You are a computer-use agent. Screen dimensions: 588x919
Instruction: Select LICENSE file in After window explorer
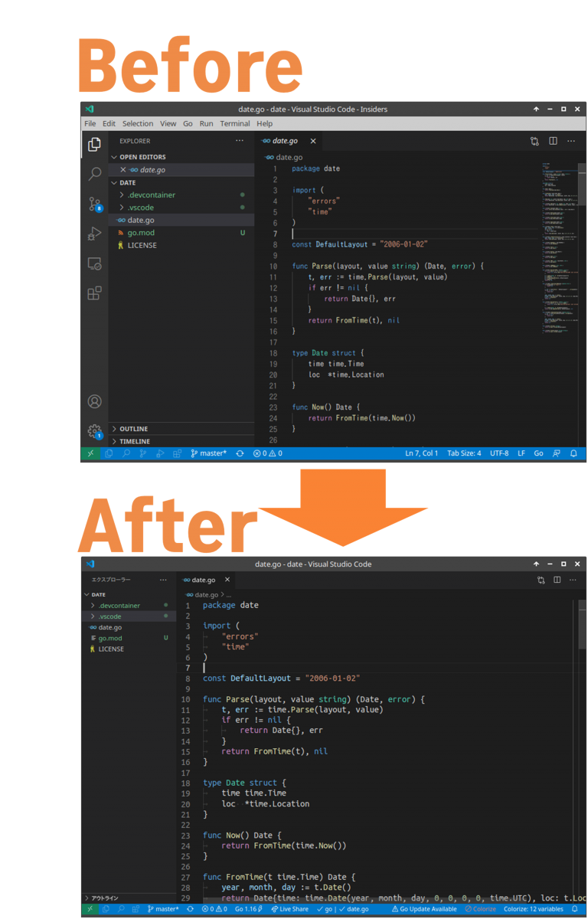[x=129, y=649]
